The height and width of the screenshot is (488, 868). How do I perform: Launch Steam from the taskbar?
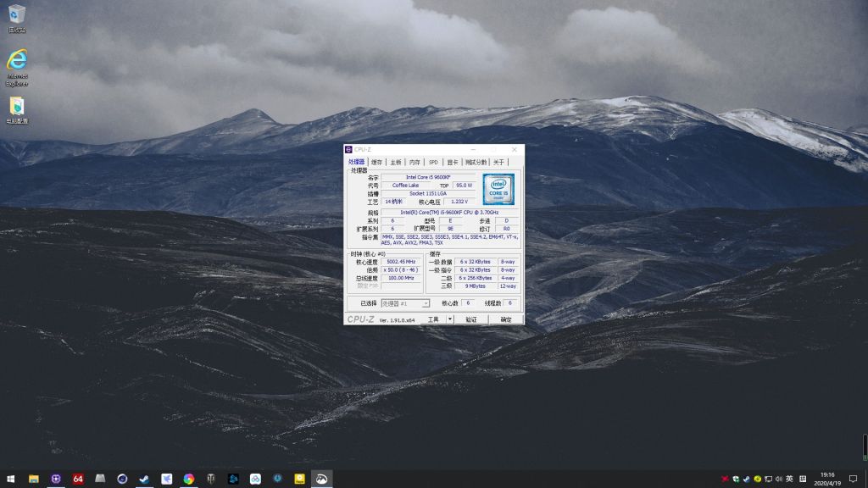[142, 477]
